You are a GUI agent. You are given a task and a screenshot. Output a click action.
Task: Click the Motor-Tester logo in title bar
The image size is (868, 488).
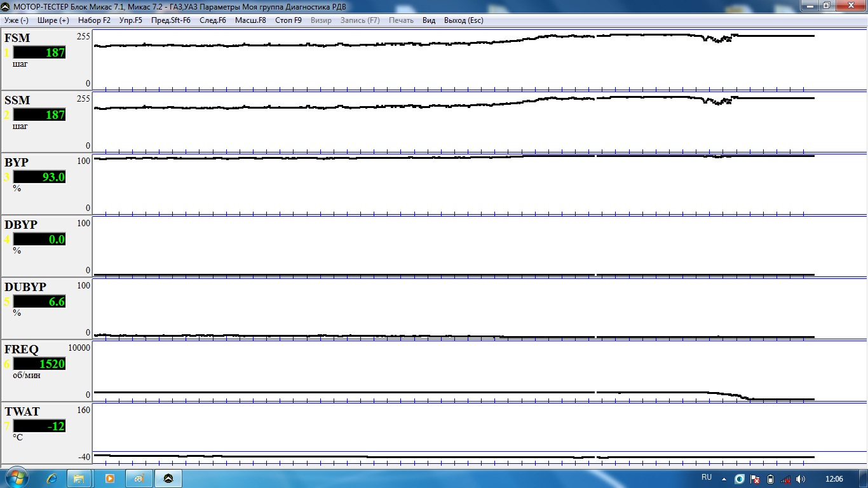coord(6,6)
